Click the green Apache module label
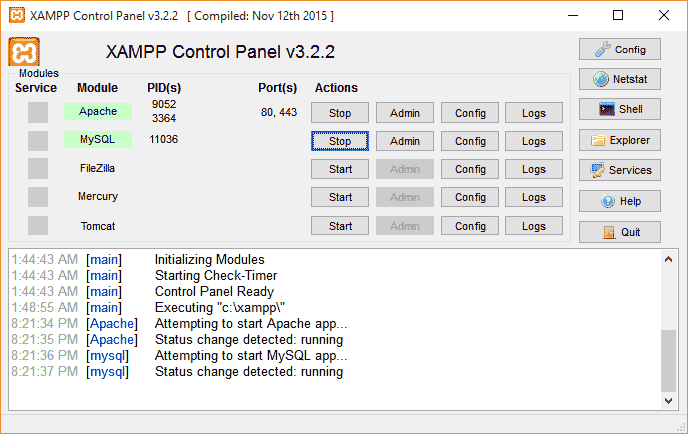This screenshot has width=688, height=434. 98,111
